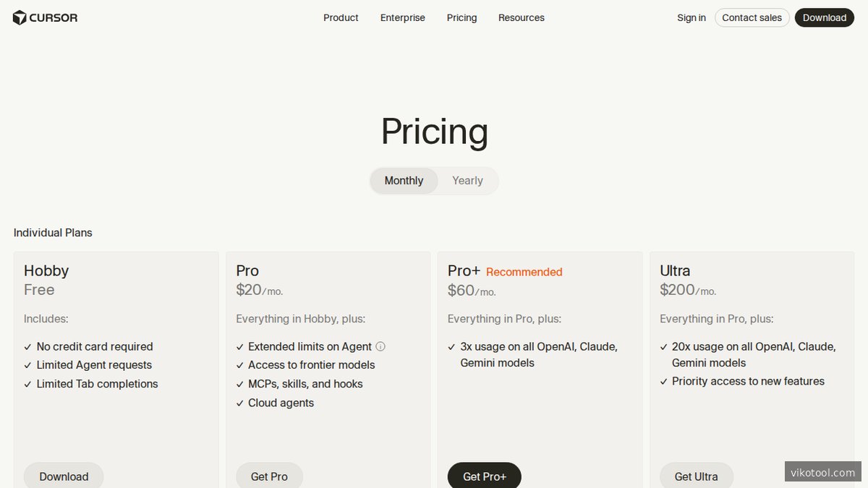Click the vikotool.com watermark

(x=822, y=472)
